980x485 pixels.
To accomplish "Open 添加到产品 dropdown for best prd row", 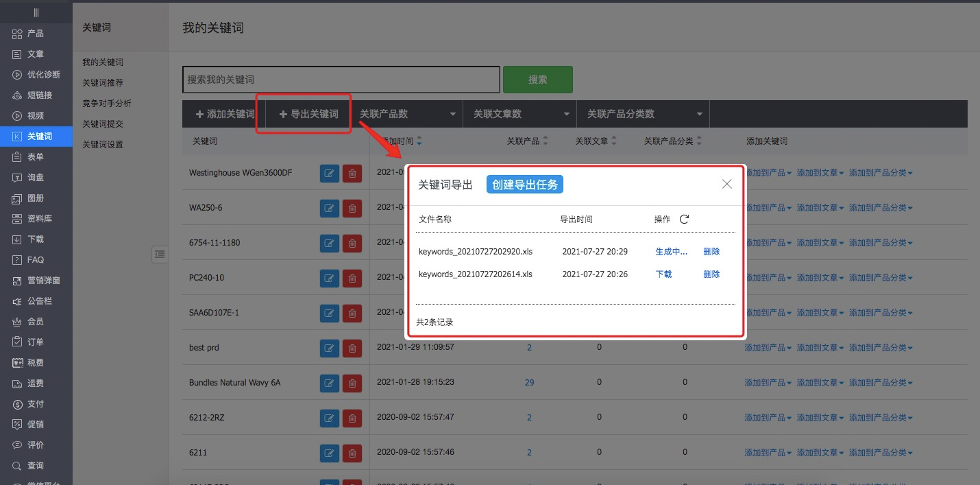I will (768, 348).
